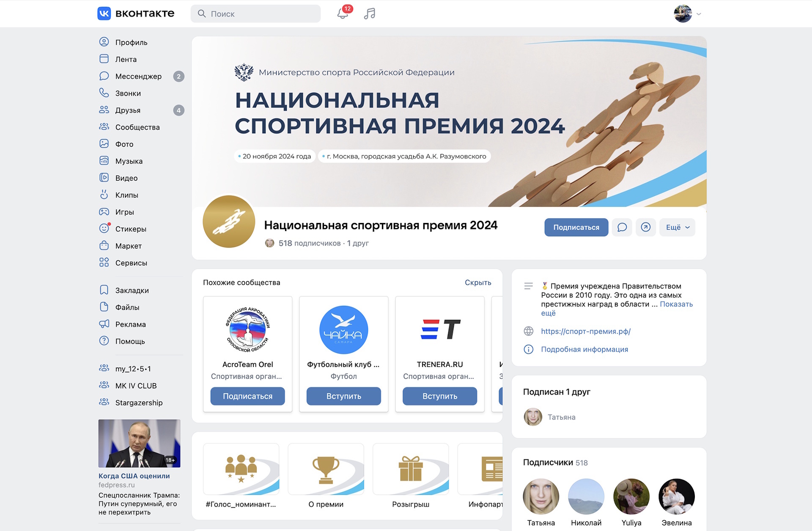812x531 pixels.
Task: Open the Розыгрыш menu tile
Action: pyautogui.click(x=411, y=476)
